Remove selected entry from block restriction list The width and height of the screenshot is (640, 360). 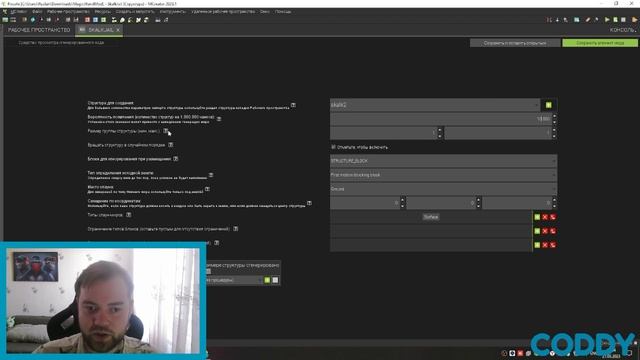pos(545,231)
